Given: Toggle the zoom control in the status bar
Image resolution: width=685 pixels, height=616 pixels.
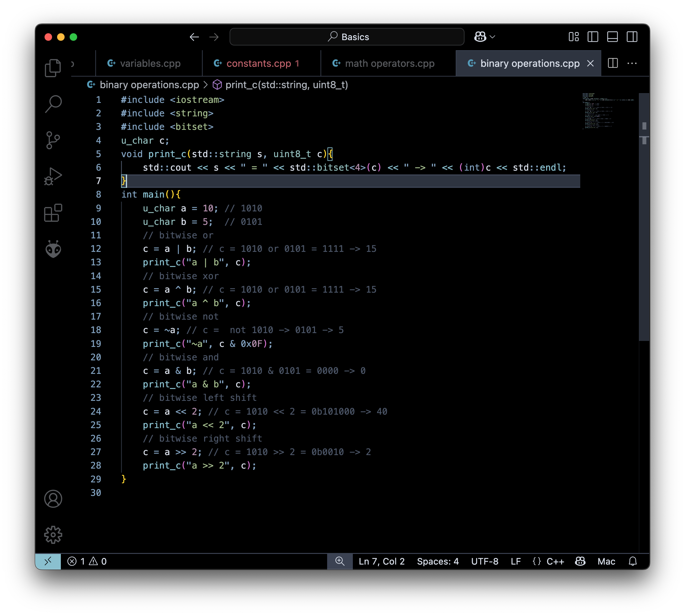Looking at the screenshot, I should [x=340, y=561].
